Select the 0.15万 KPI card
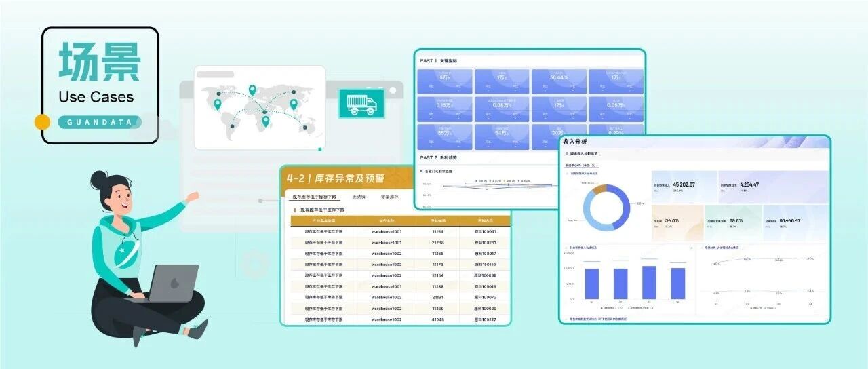 [444, 109]
